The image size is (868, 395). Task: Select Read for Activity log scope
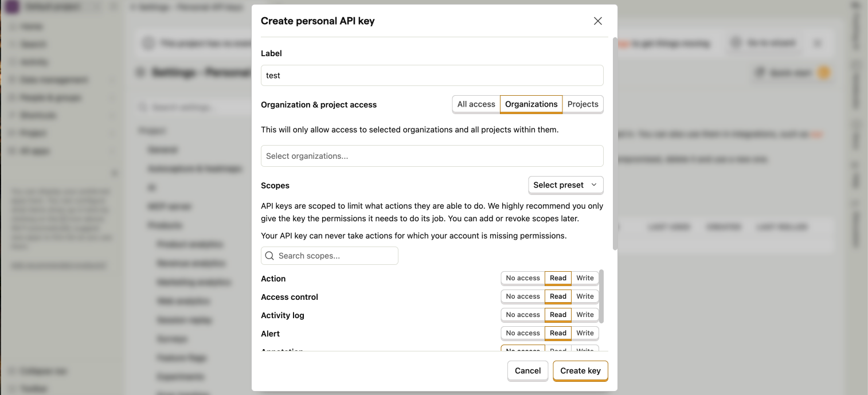558,315
